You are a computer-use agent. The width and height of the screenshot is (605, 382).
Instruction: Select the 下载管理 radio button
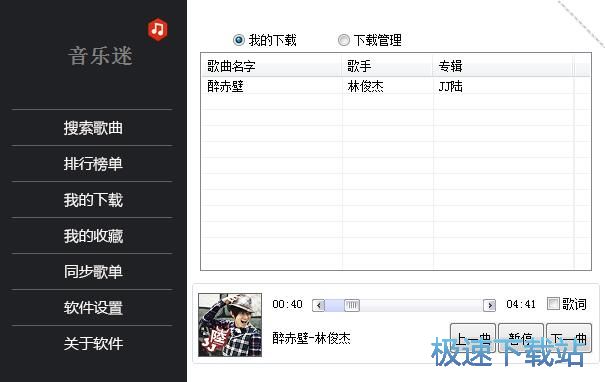[343, 40]
